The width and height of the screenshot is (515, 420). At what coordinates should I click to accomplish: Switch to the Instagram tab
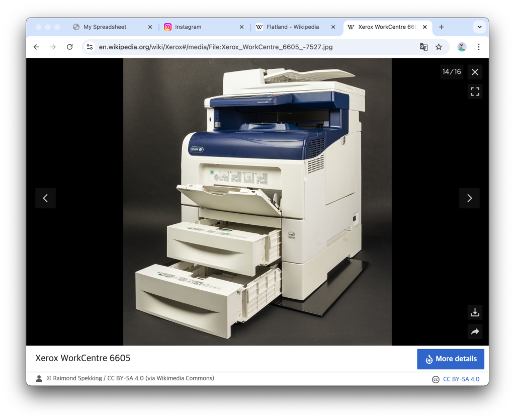(x=188, y=27)
